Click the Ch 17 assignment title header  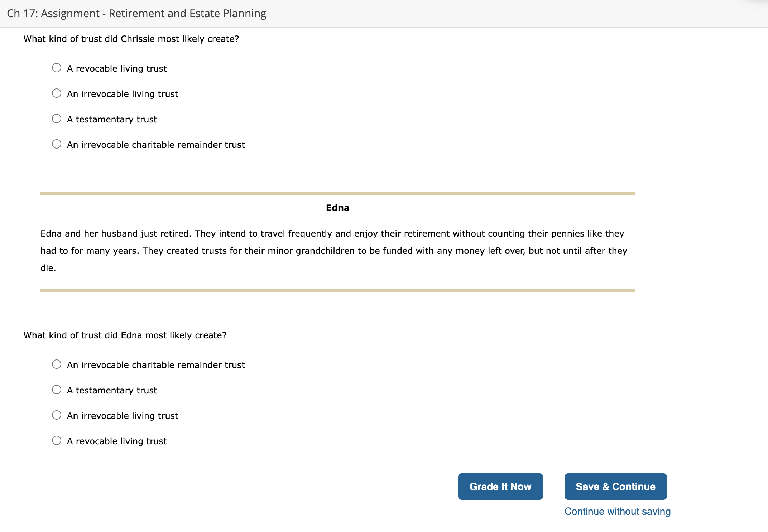coord(136,13)
